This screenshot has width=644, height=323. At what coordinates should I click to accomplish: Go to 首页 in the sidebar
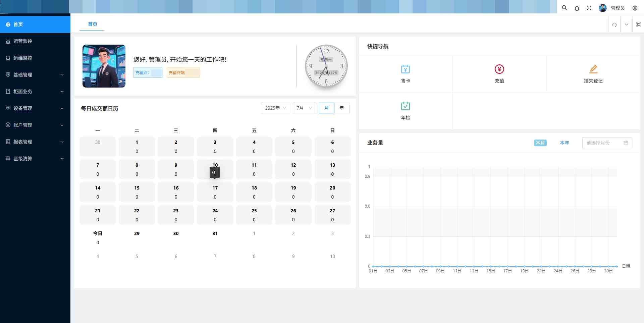pos(35,24)
